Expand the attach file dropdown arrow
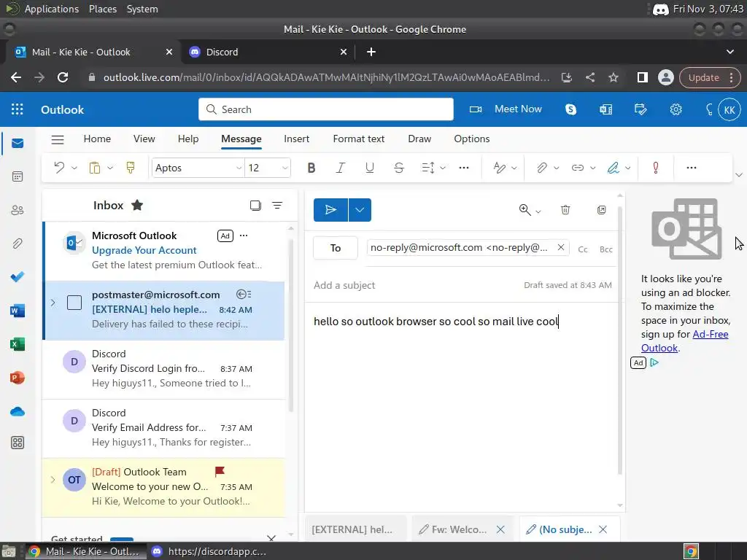 (556, 168)
